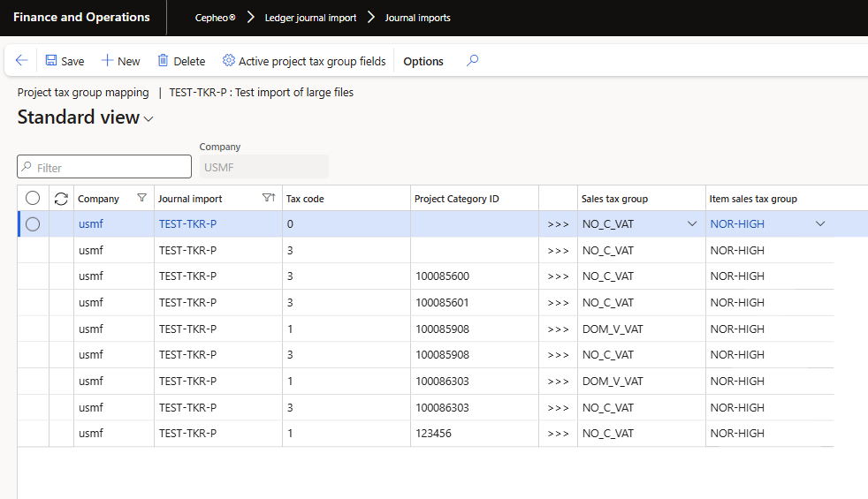Click the back arrow icon
The height and width of the screenshot is (499, 868).
click(21, 60)
